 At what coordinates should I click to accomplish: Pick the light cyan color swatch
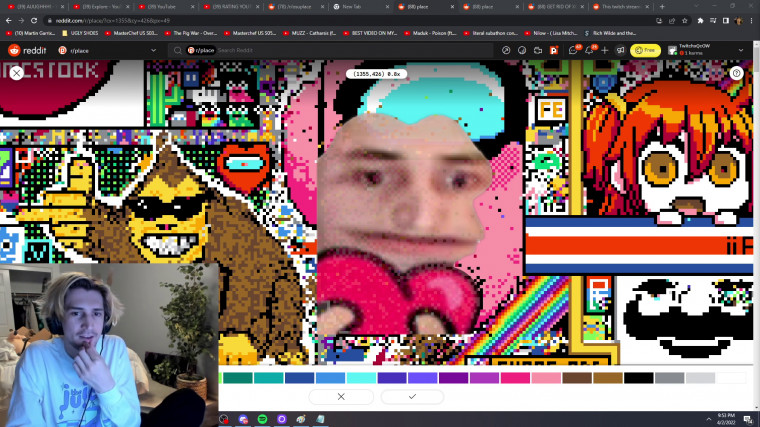(x=361, y=378)
